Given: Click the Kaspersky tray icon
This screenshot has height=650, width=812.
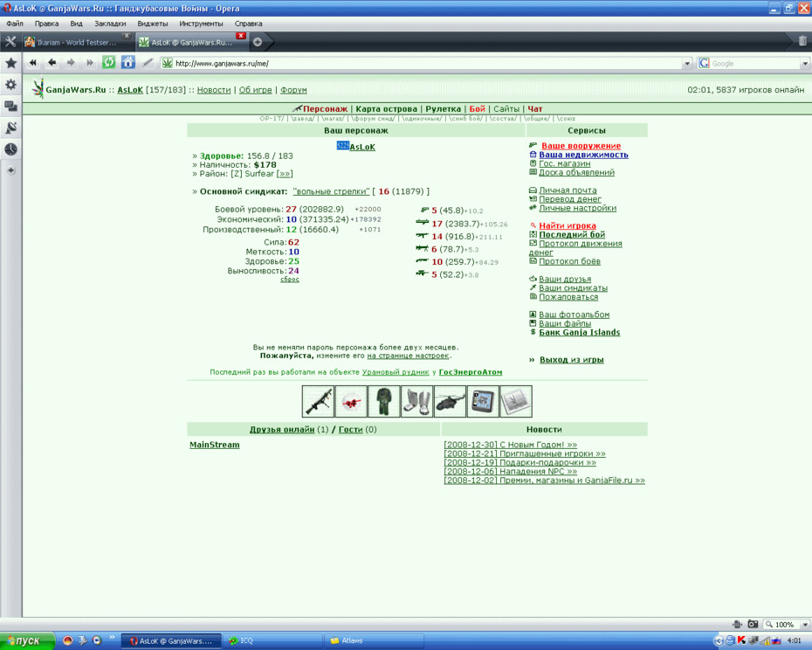Looking at the screenshot, I should tap(741, 640).
